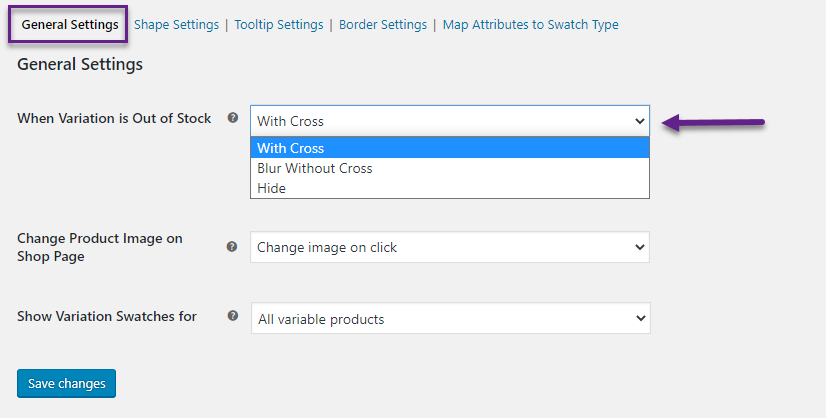Click the Save changes button
Viewport: 826px width, 418px height.
click(66, 383)
